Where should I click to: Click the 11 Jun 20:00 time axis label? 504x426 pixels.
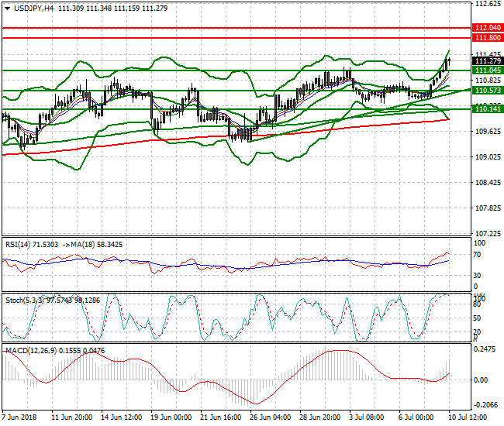pyautogui.click(x=72, y=417)
